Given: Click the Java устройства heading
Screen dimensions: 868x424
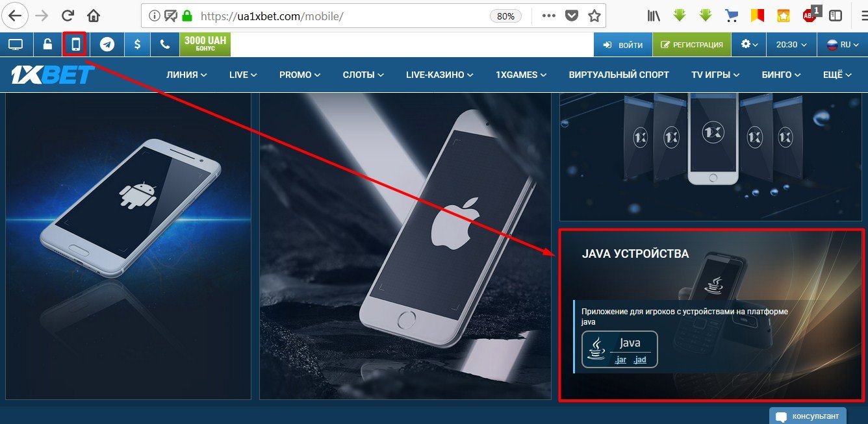Looking at the screenshot, I should 635,254.
